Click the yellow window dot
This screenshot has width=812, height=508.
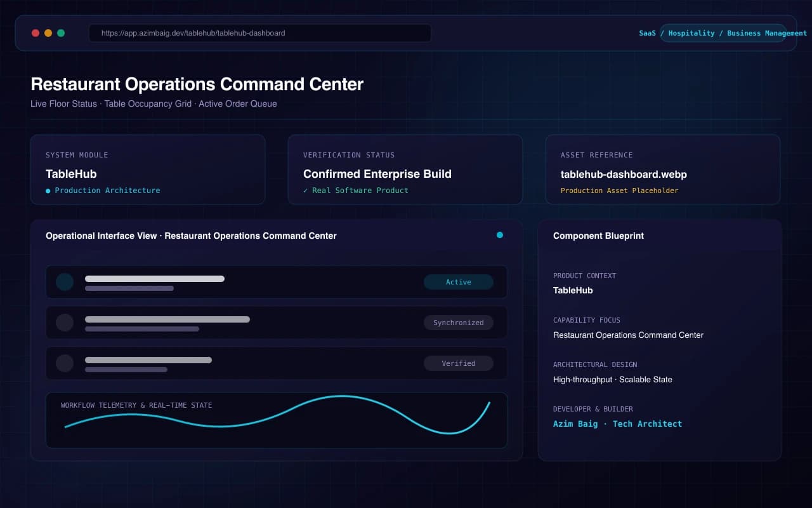tap(48, 33)
